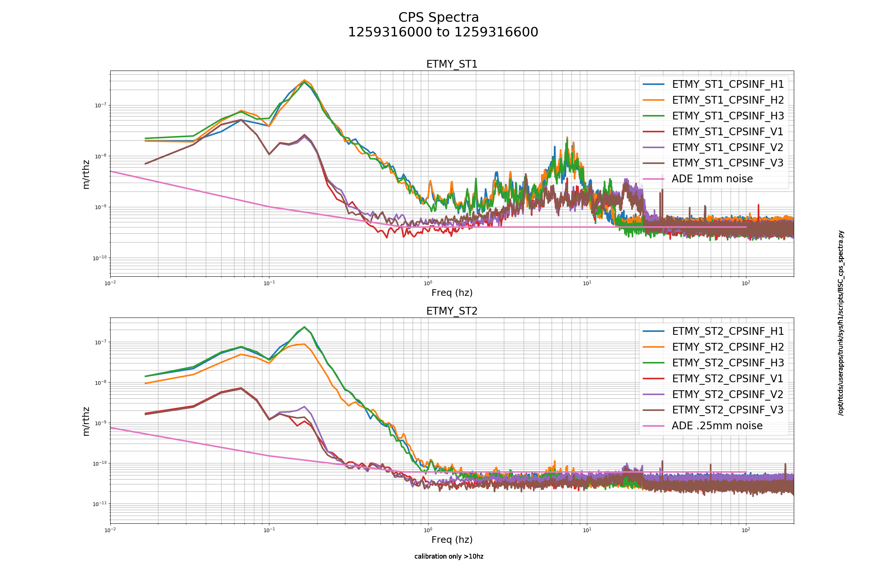Image resolution: width=882 pixels, height=588 pixels.
Task: Select the ETMY_ST2_CPSINF_V2 legend label
Action: pyautogui.click(x=728, y=394)
